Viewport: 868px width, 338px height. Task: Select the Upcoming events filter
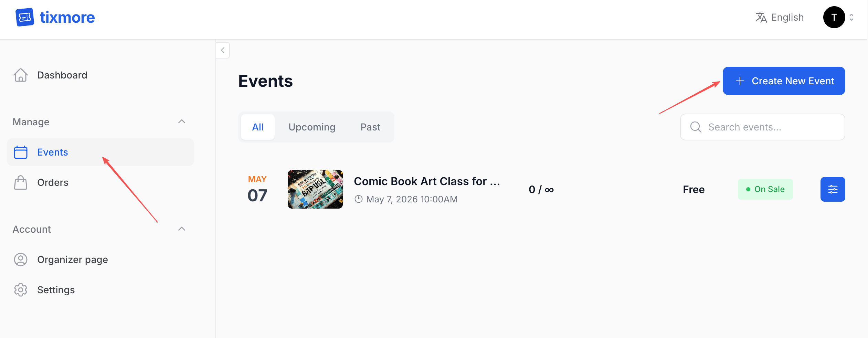click(x=312, y=127)
